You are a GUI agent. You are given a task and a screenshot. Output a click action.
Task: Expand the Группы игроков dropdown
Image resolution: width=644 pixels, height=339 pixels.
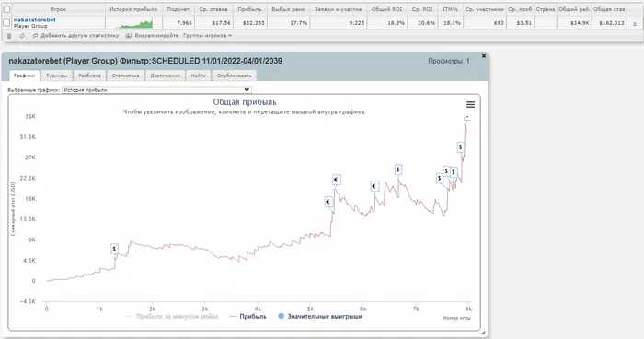[207, 36]
